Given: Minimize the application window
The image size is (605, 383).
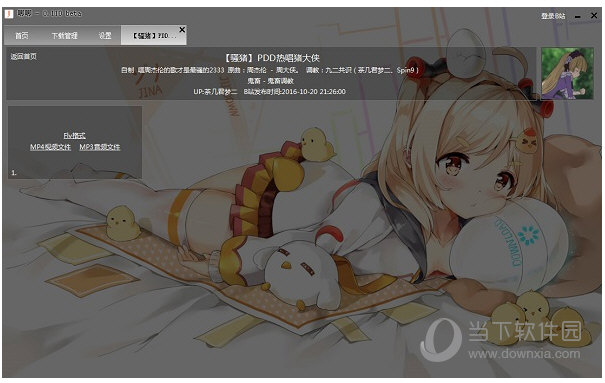Looking at the screenshot, I should [x=578, y=16].
